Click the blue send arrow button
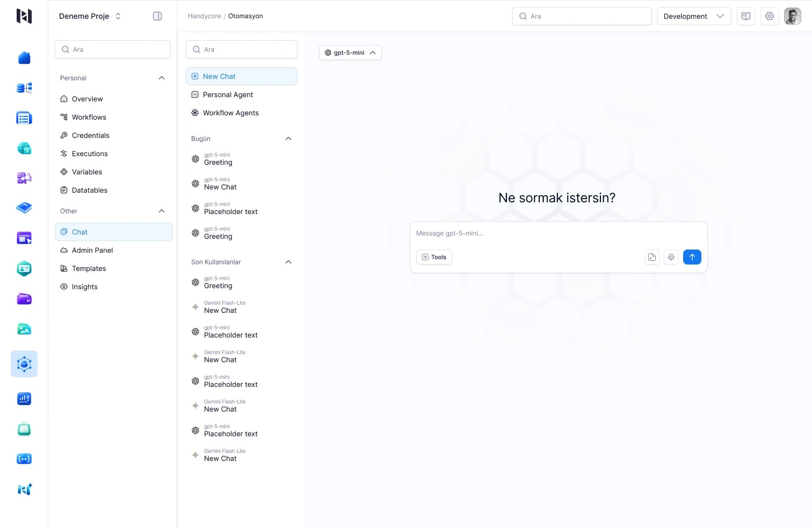This screenshot has width=812, height=528. 692,257
